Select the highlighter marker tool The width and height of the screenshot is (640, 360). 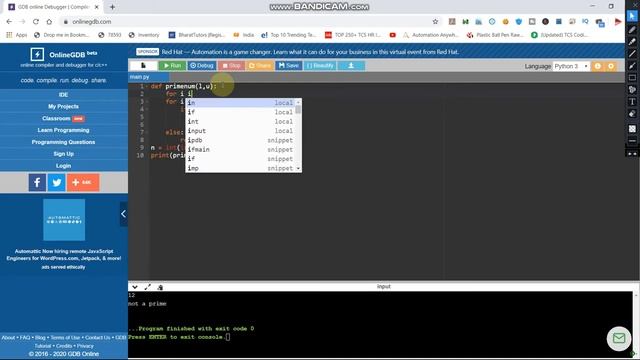point(632,42)
